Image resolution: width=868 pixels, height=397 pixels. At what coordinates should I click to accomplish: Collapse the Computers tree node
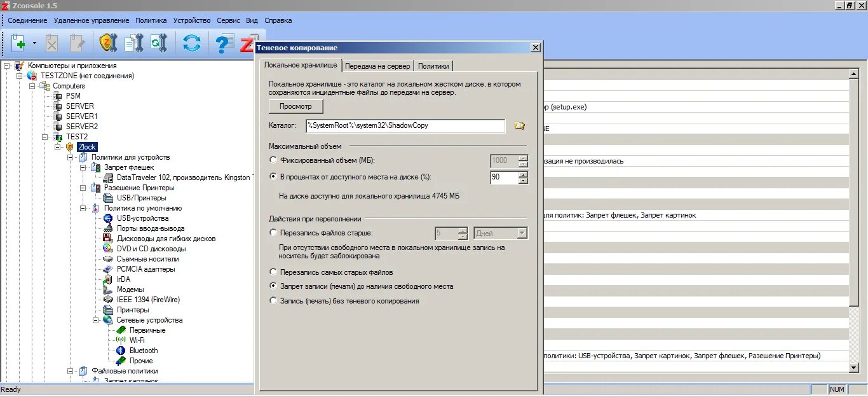tap(32, 86)
